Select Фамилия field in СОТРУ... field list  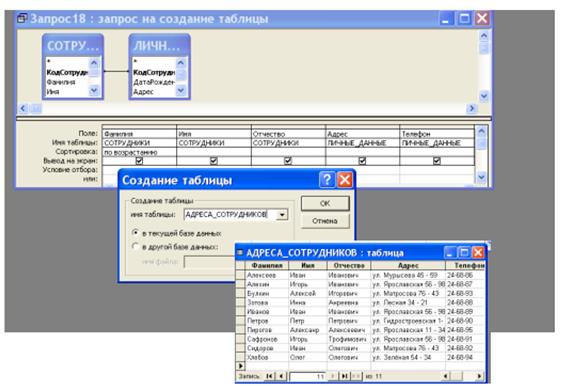(61, 82)
